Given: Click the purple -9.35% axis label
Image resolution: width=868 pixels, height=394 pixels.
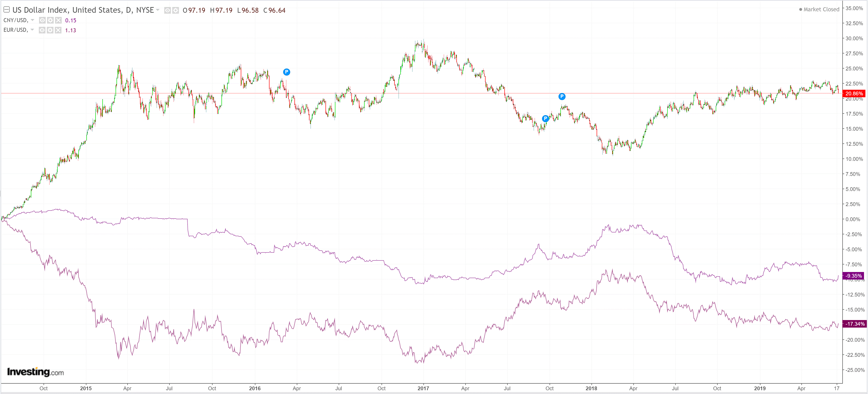Looking at the screenshot, I should (853, 276).
